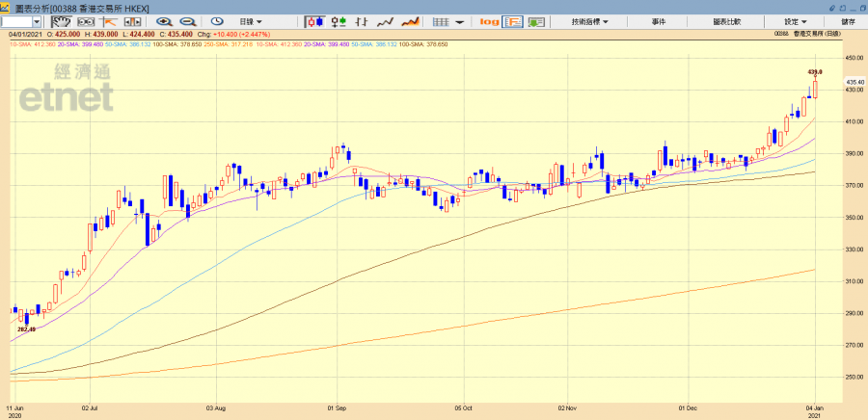
Task: Toggle log scale on the chart
Action: pos(489,21)
